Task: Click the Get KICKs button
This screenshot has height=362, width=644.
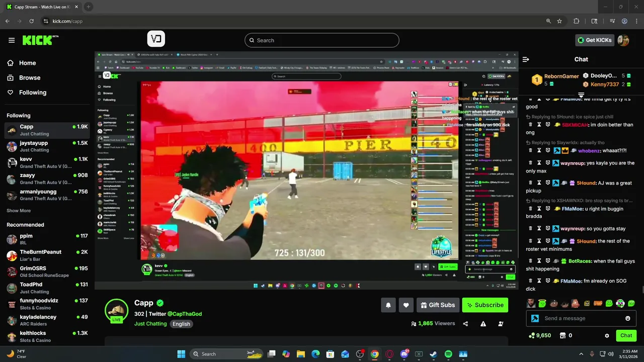Action: [594, 40]
